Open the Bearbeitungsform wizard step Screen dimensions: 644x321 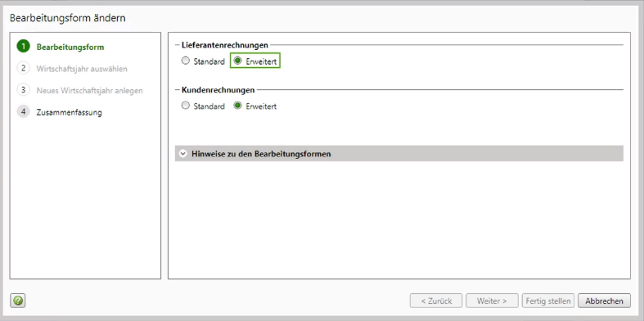click(x=70, y=47)
